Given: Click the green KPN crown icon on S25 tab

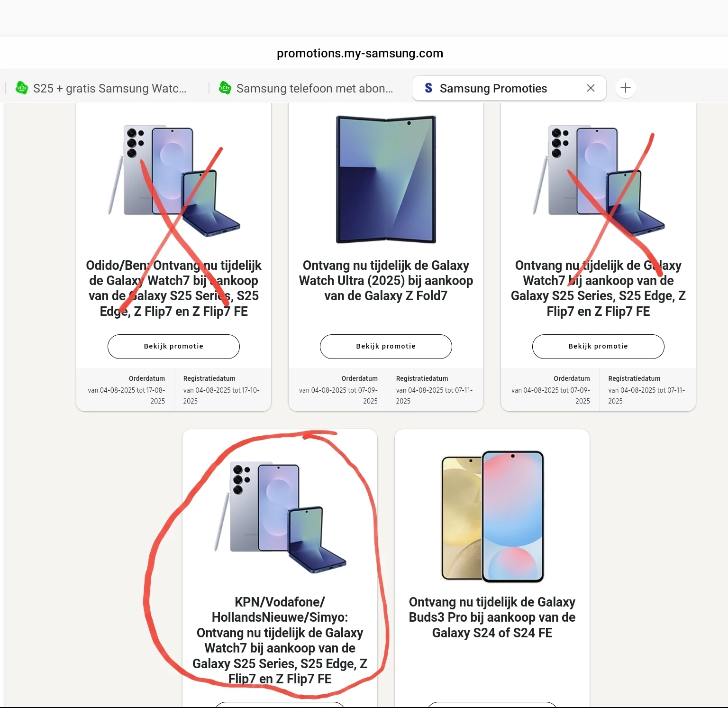Looking at the screenshot, I should 22,88.
